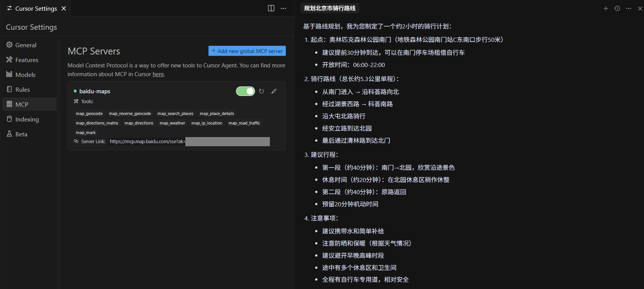
Task: Open chat history clock icon
Action: click(x=617, y=8)
